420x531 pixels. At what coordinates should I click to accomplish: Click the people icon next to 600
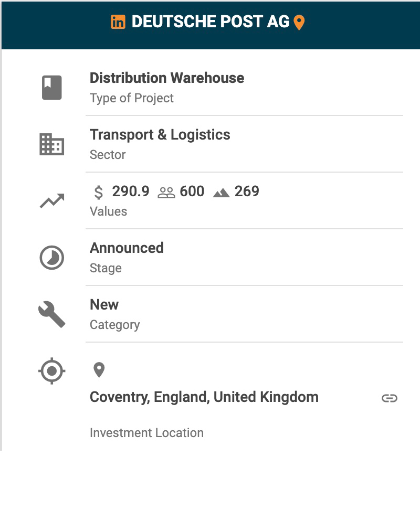tap(166, 193)
